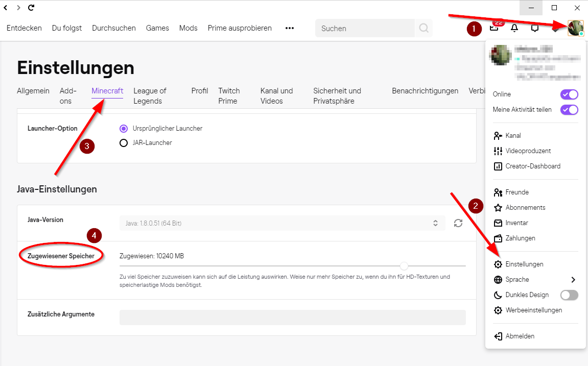
Task: Click Prime ausprobieren link
Action: coord(240,28)
